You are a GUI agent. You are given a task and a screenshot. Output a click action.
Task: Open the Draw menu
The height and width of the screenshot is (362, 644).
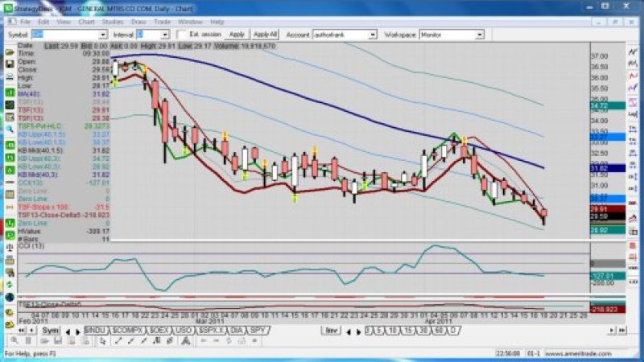[137, 22]
